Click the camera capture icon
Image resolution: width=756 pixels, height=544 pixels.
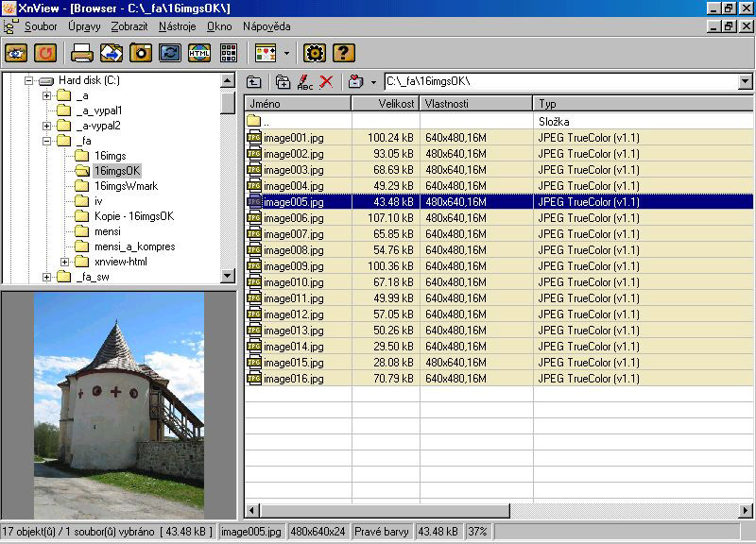[x=141, y=53]
